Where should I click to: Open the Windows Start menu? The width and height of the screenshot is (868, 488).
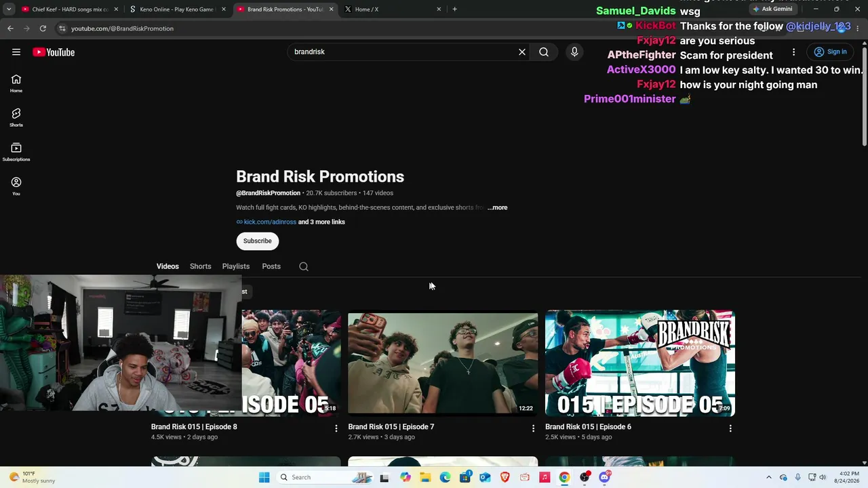264,477
